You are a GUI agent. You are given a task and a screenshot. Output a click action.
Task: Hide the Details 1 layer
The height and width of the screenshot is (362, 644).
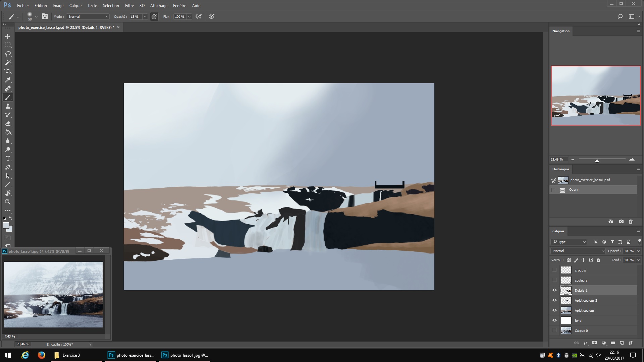pyautogui.click(x=554, y=290)
